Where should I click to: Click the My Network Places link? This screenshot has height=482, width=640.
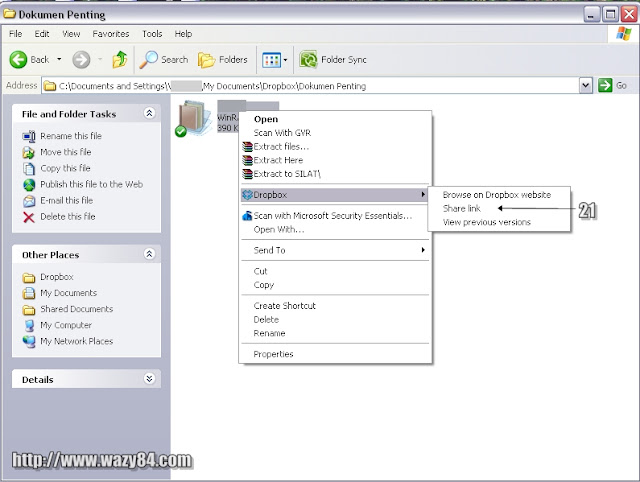click(76, 341)
